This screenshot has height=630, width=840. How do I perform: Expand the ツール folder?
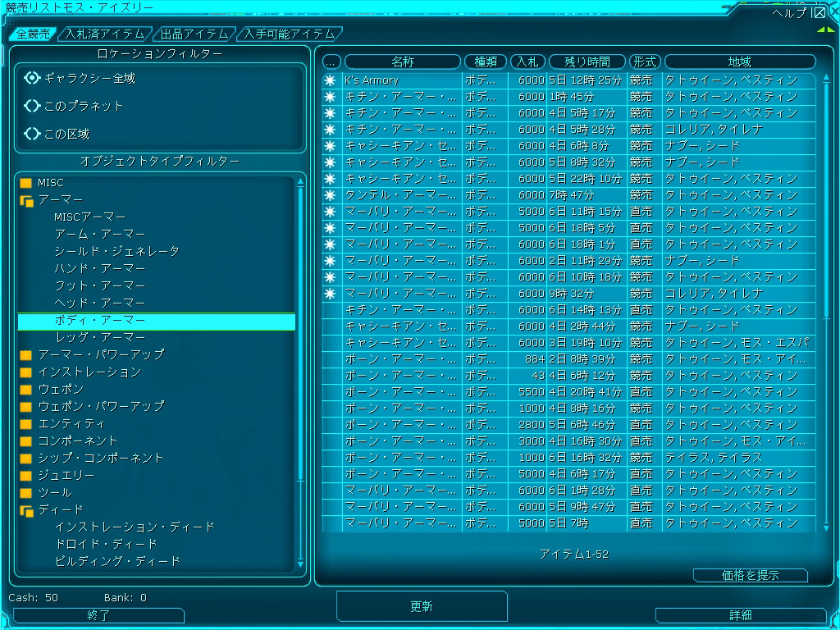pos(25,493)
